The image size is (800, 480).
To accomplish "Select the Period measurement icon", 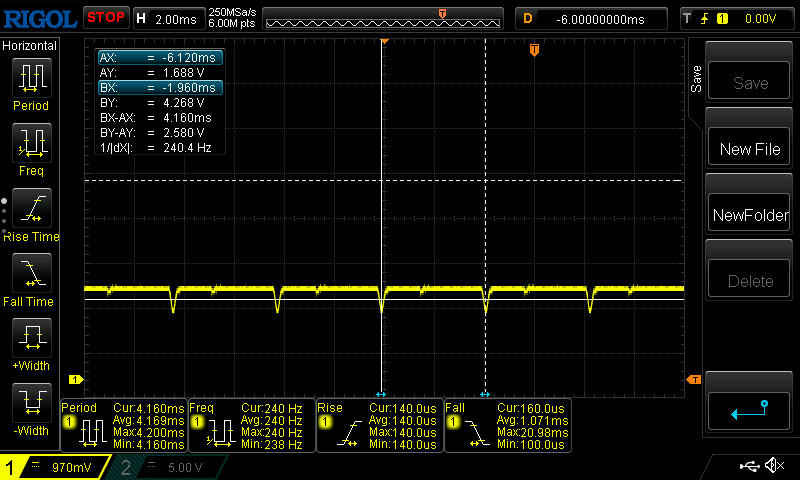I will [31, 80].
